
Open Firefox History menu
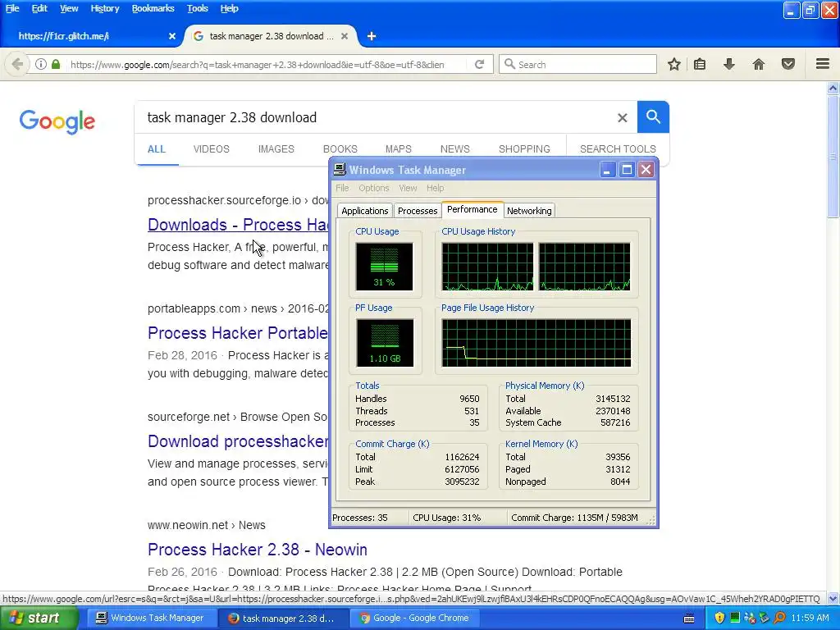pyautogui.click(x=104, y=8)
